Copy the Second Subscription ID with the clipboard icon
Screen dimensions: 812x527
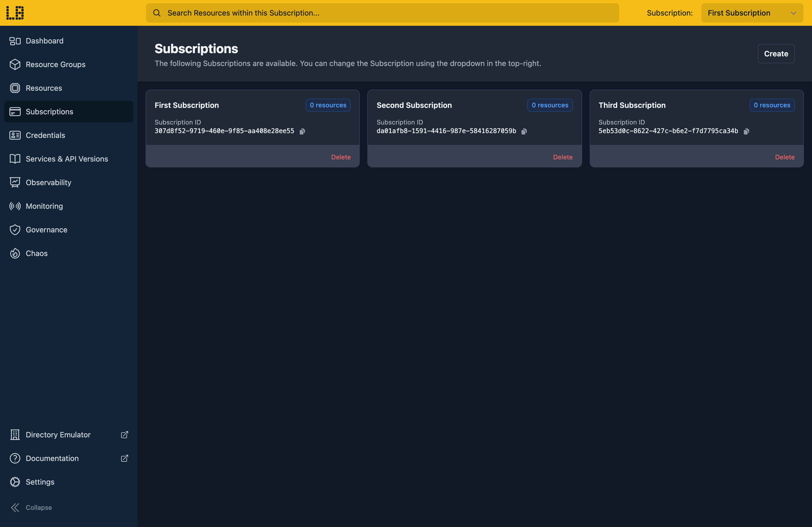coord(524,131)
